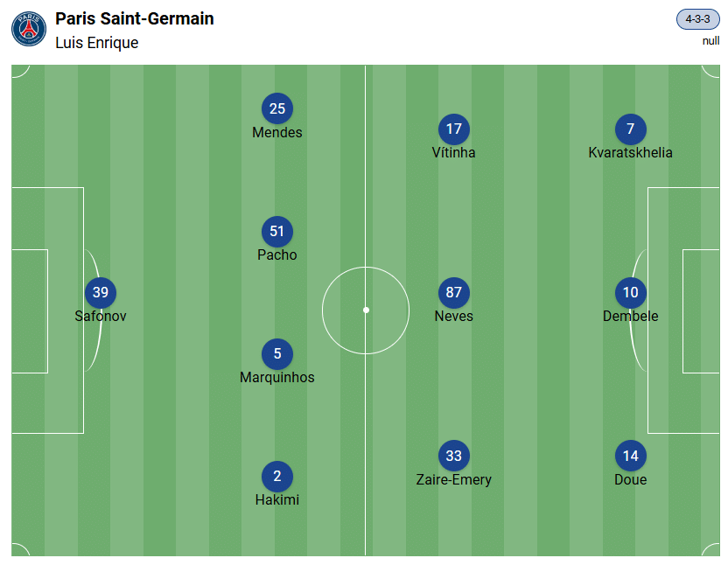This screenshot has width=728, height=565.
Task: Select Kvaratskhelia's number 7 player marker
Action: coord(631,129)
